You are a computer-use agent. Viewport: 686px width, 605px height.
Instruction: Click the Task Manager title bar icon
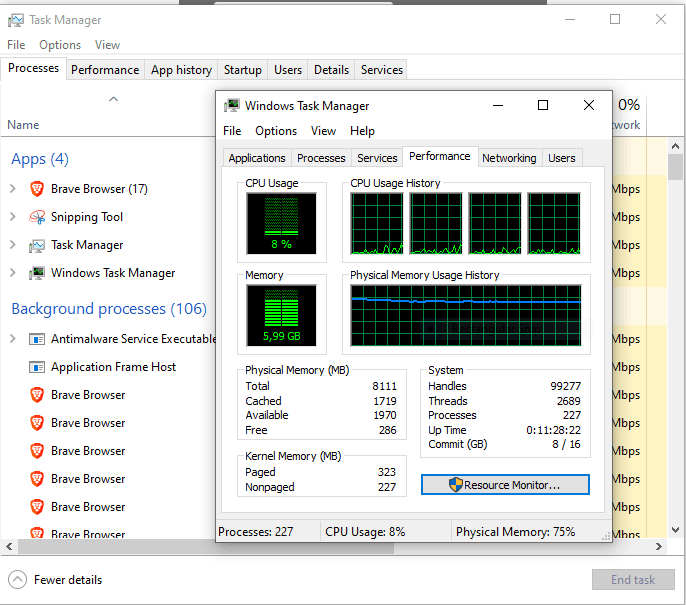[x=16, y=20]
